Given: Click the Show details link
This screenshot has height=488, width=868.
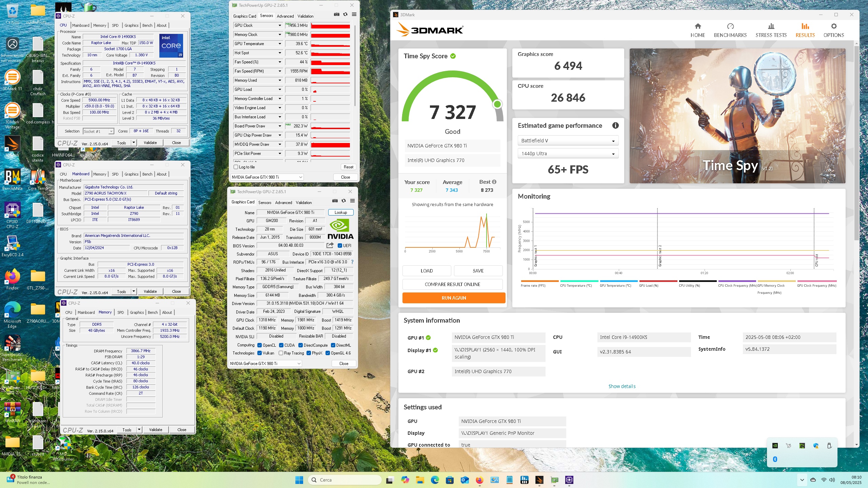Looking at the screenshot, I should 622,386.
